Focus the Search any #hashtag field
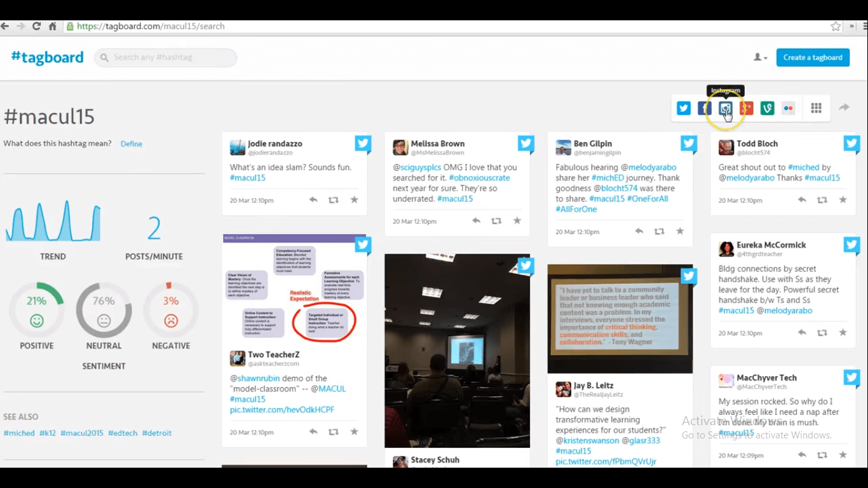This screenshot has width=868, height=488. tap(166, 57)
